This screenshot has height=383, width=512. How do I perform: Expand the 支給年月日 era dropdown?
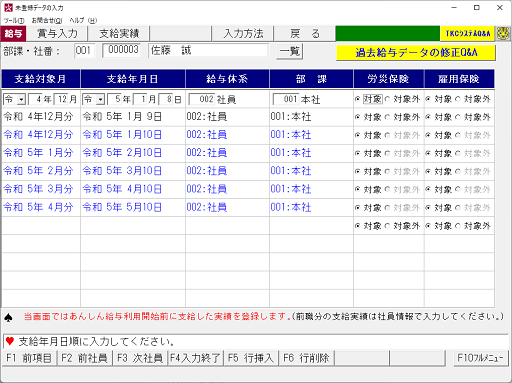[x=100, y=99]
